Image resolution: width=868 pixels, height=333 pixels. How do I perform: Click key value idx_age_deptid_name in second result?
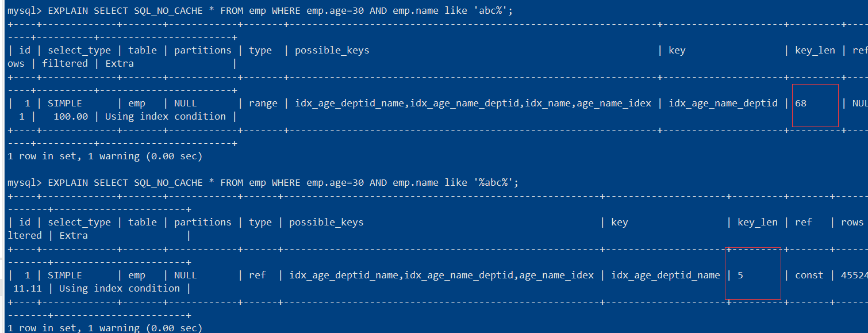coord(666,275)
